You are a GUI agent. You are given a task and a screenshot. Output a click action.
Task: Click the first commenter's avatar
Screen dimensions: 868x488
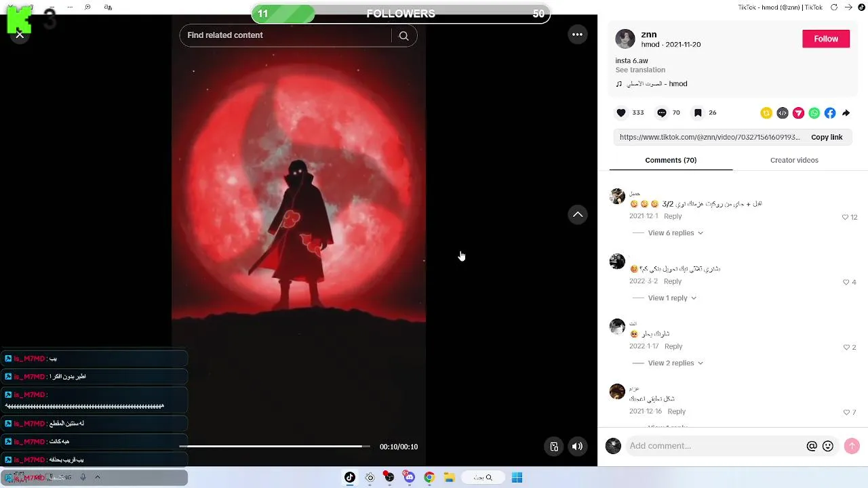617,197
